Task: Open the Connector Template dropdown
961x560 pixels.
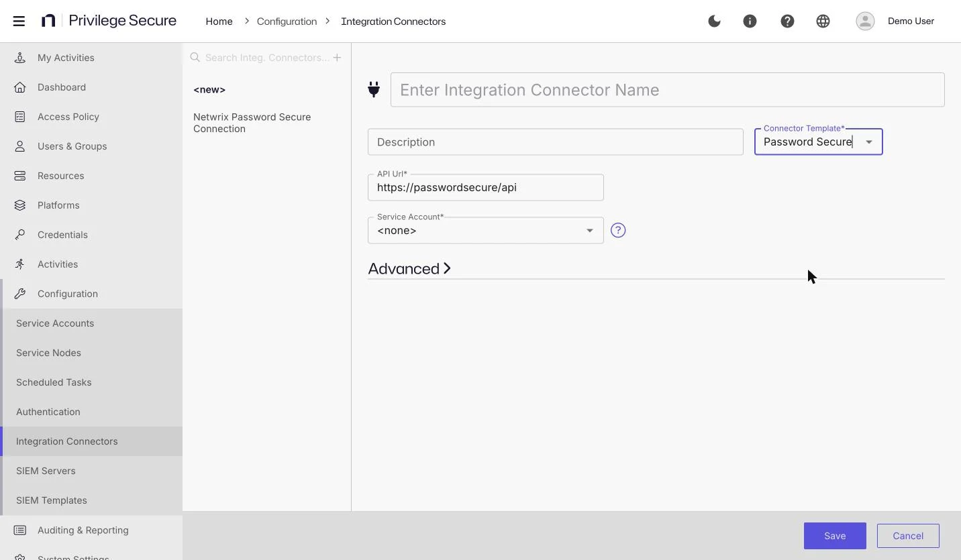Action: click(x=819, y=142)
